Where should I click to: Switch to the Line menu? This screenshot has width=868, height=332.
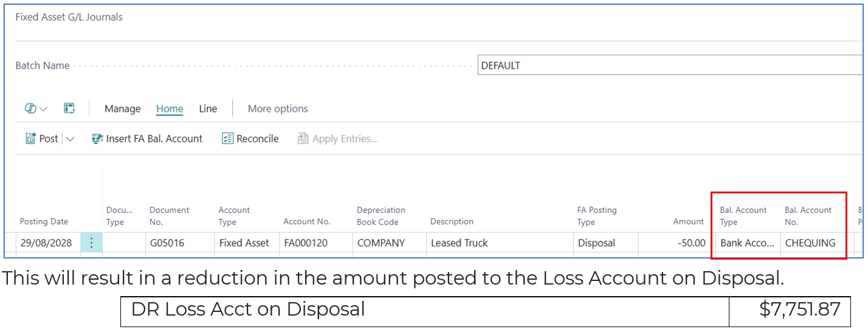click(208, 109)
